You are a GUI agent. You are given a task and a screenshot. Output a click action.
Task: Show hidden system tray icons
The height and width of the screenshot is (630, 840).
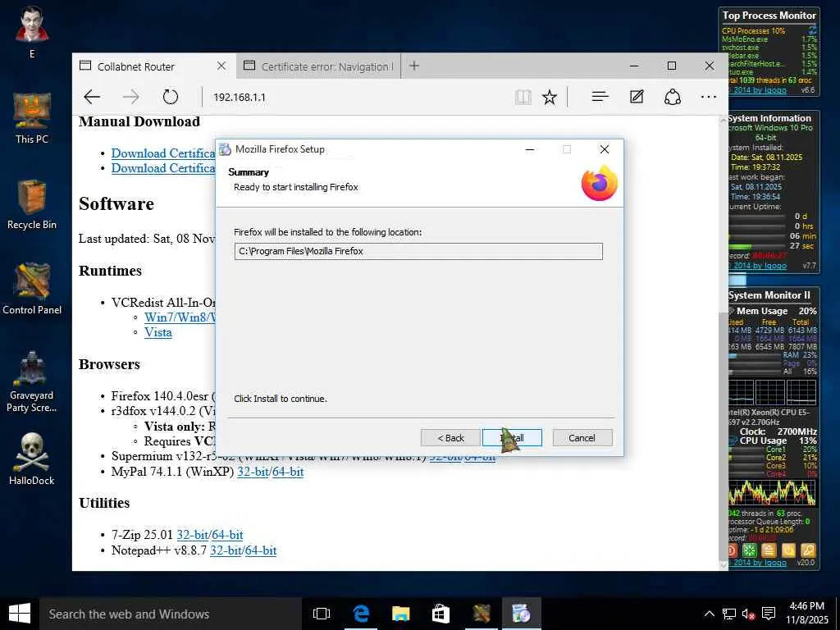[x=710, y=614]
